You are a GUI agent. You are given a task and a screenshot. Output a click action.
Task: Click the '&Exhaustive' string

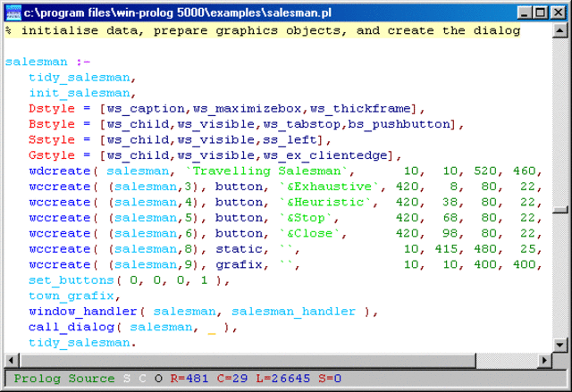[x=330, y=187]
